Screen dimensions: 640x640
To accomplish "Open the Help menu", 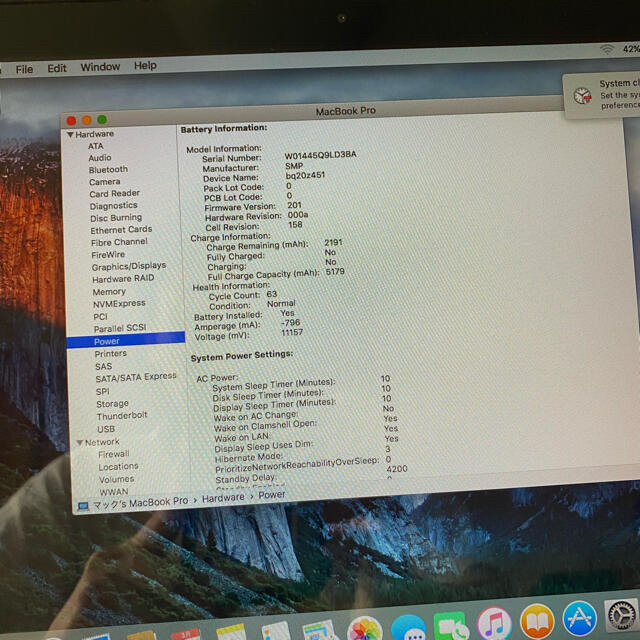I will pyautogui.click(x=145, y=65).
